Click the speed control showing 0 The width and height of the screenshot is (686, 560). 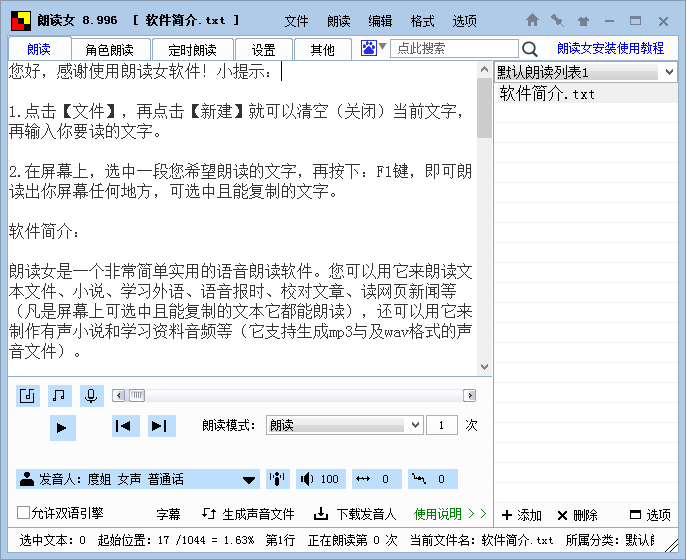pos(377,479)
